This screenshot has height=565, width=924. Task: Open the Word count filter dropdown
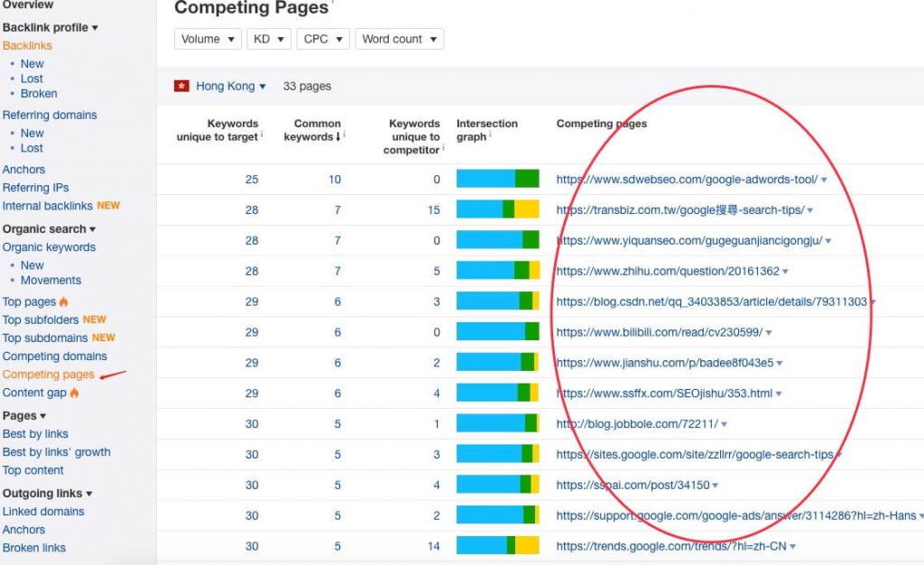[399, 39]
